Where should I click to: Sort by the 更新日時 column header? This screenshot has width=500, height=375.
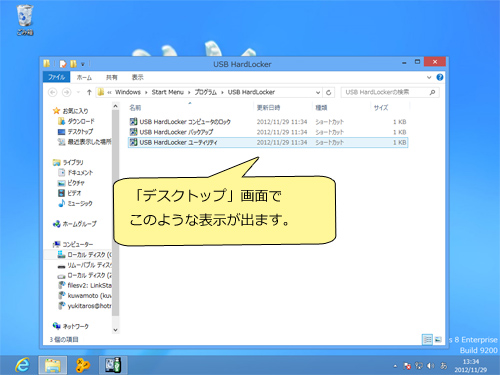[x=268, y=108]
